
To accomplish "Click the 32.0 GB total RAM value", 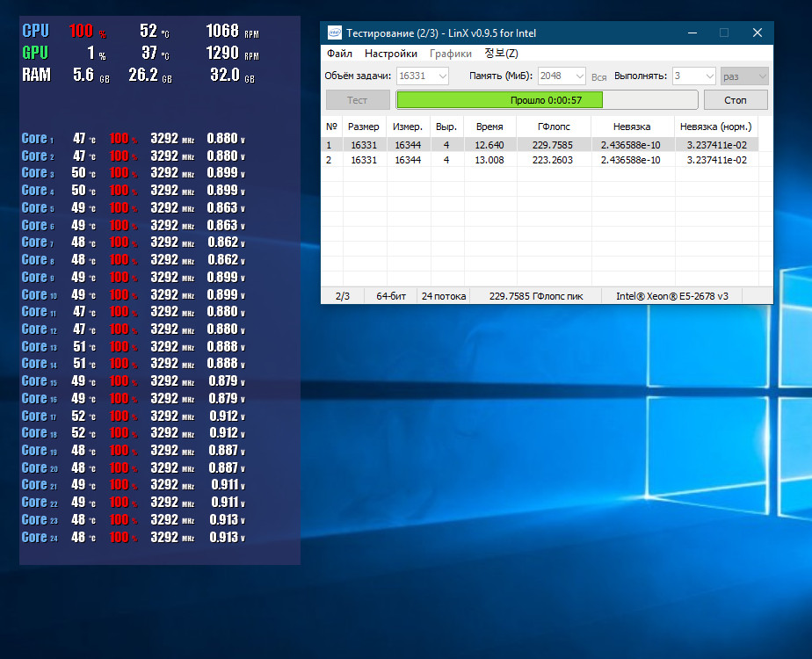I will (232, 76).
